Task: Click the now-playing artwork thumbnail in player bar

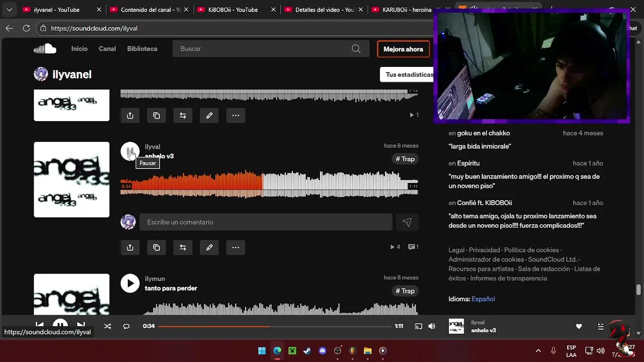Action: click(456, 326)
